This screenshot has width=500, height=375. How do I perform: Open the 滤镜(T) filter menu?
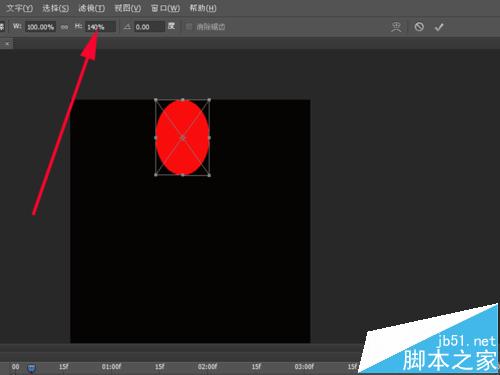pos(91,8)
